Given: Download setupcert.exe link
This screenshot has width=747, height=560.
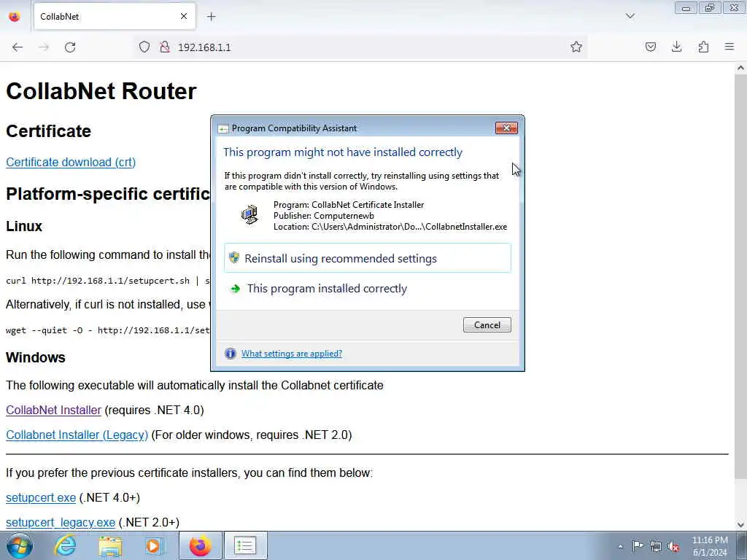Looking at the screenshot, I should [41, 497].
